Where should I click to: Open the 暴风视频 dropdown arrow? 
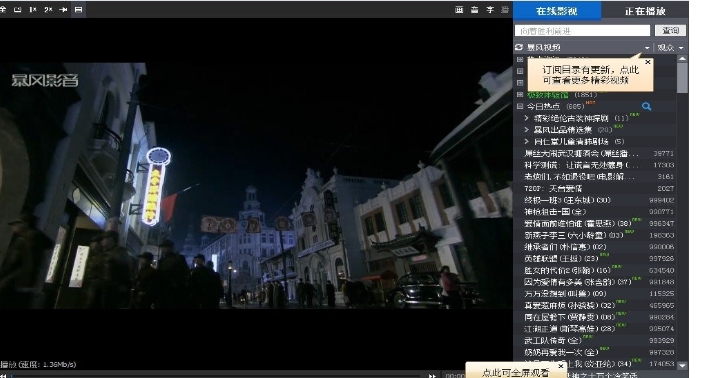(x=647, y=48)
